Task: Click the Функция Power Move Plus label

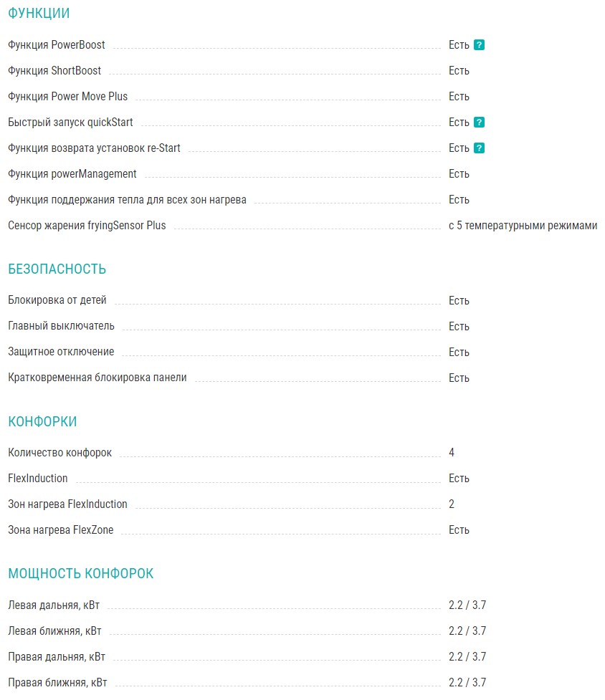Action: [x=67, y=97]
